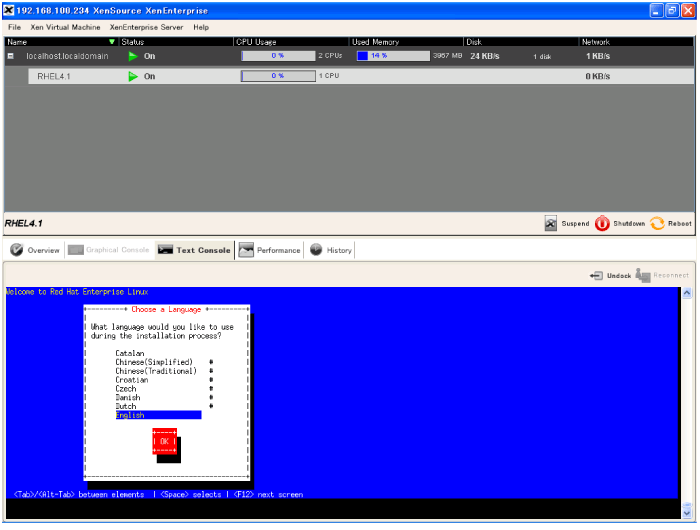Click the console scrollbar up arrow
Image resolution: width=700 pixels, height=530 pixels.
pos(687,293)
